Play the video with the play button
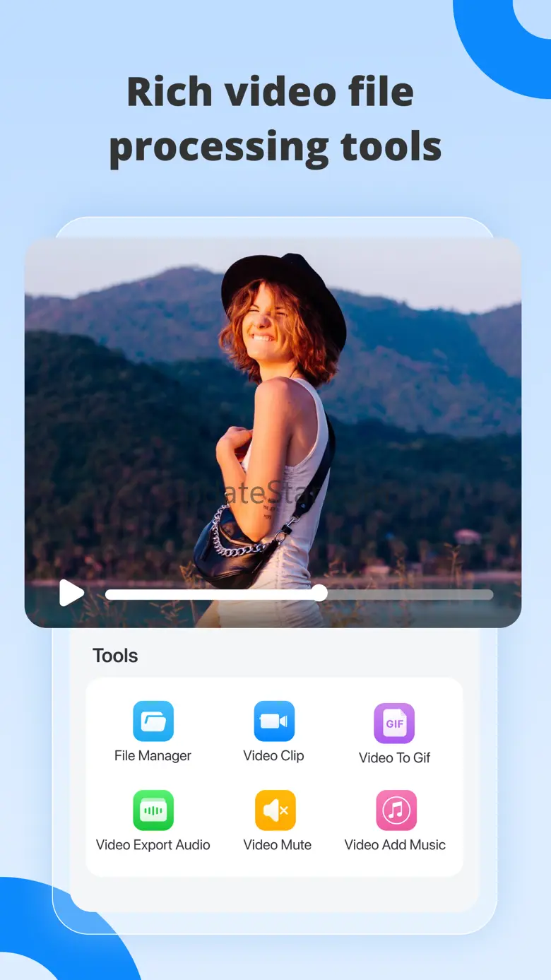Image resolution: width=551 pixels, height=980 pixels. point(71,593)
